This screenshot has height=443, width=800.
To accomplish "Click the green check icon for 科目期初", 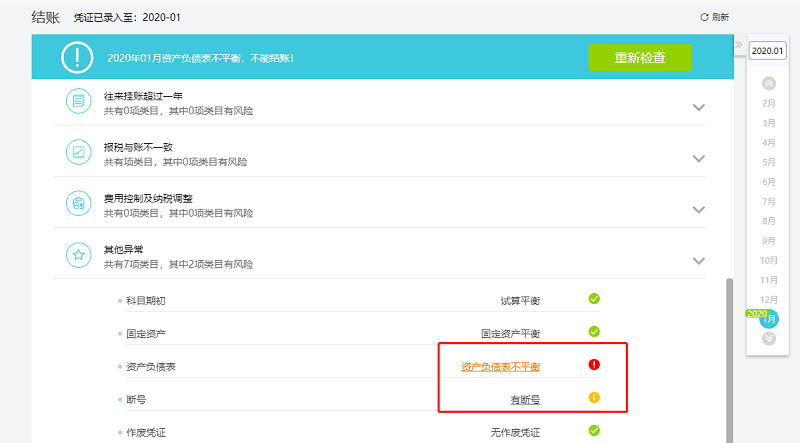I will pyautogui.click(x=594, y=298).
